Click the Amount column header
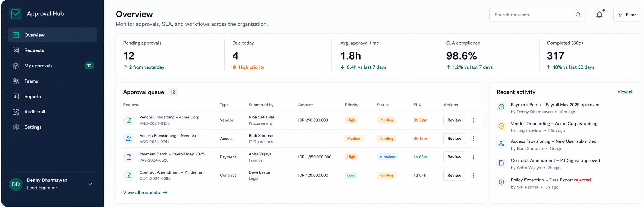 tap(305, 105)
